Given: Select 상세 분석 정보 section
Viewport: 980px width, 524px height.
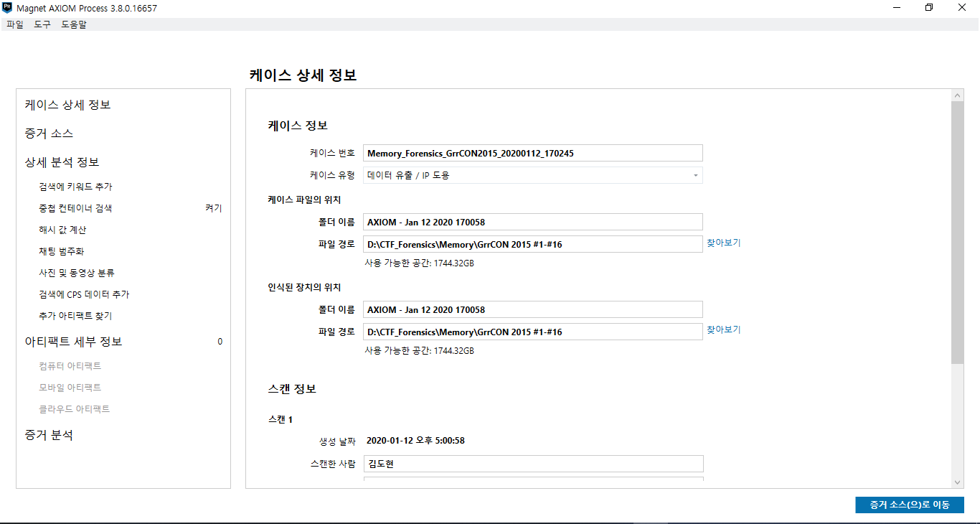Looking at the screenshot, I should point(62,162).
